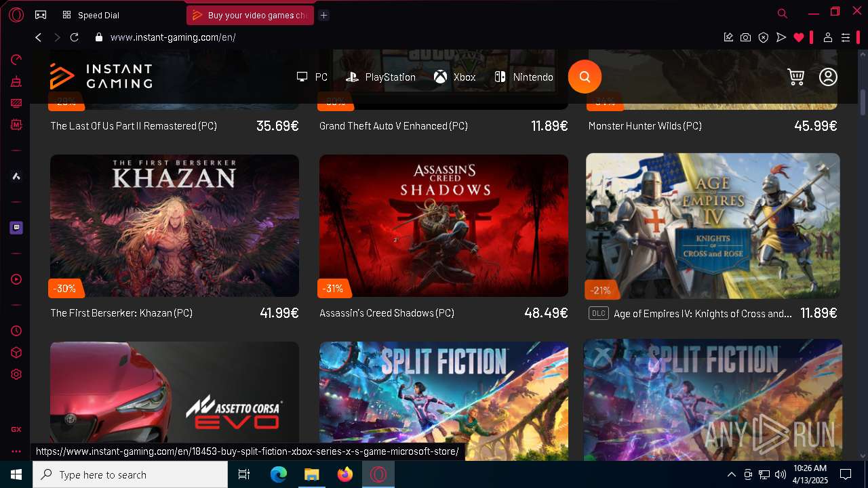Open Twitch in the sidebar
The image size is (868, 488).
click(x=16, y=228)
